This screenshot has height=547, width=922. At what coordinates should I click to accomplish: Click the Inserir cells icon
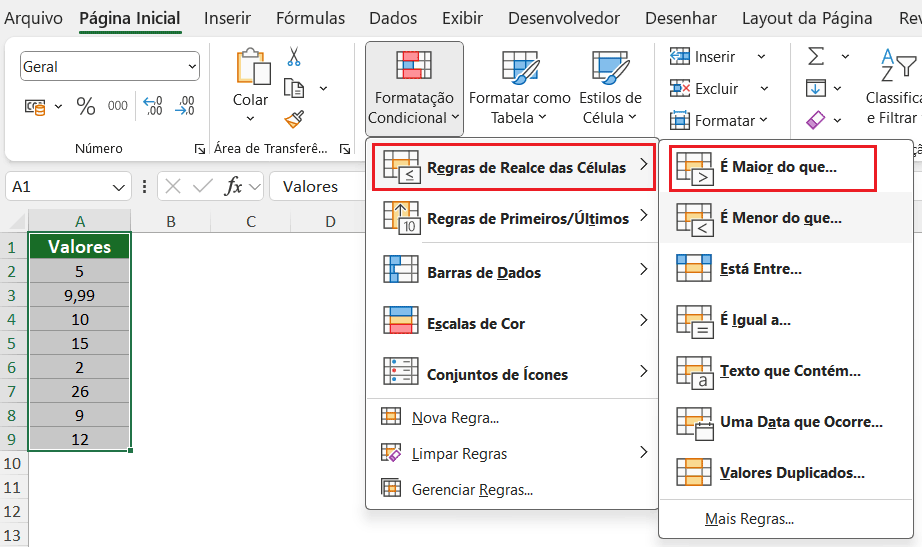click(680, 56)
